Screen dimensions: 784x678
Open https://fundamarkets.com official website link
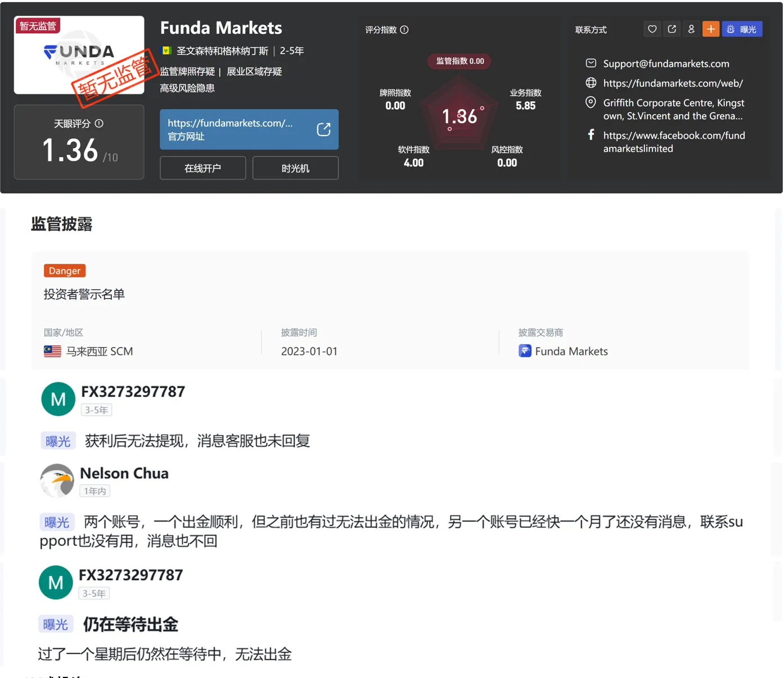pyautogui.click(x=249, y=129)
